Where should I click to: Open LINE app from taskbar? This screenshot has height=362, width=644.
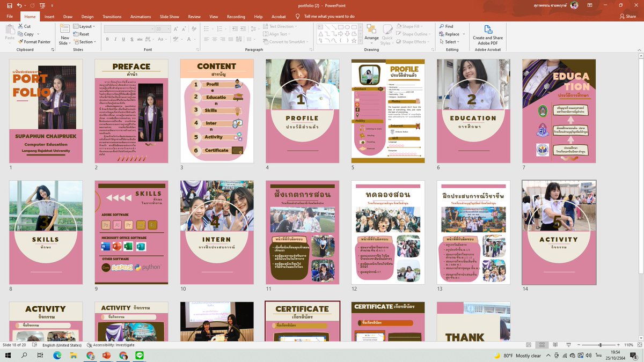(140, 356)
